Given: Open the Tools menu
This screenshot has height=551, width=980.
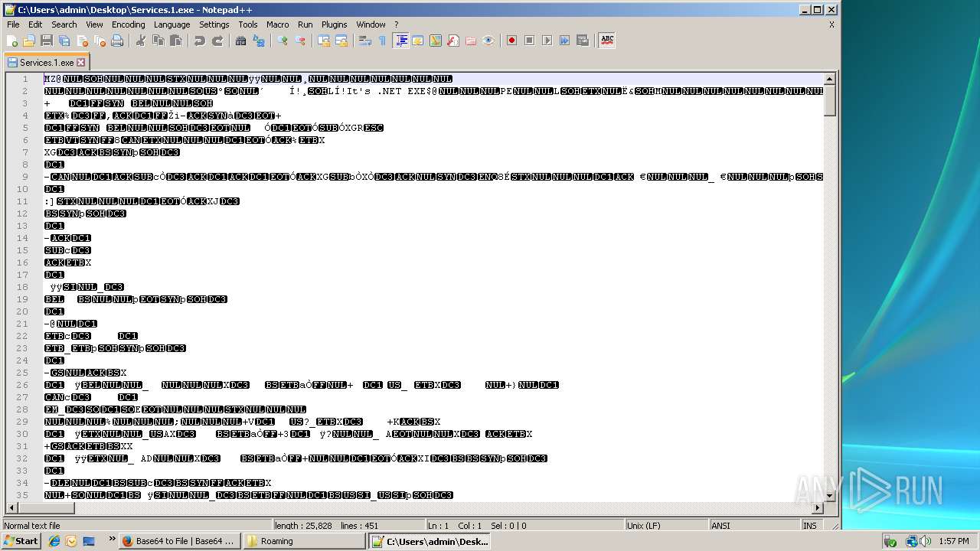Looking at the screenshot, I should (x=248, y=24).
